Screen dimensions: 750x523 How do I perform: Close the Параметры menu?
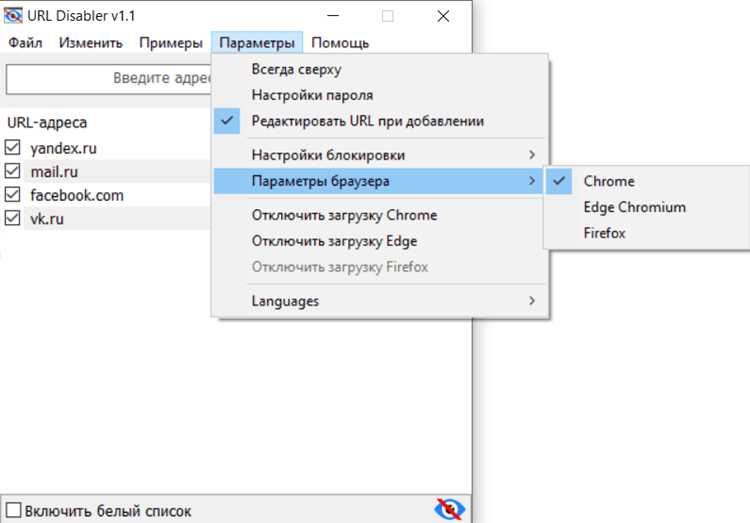click(x=257, y=43)
